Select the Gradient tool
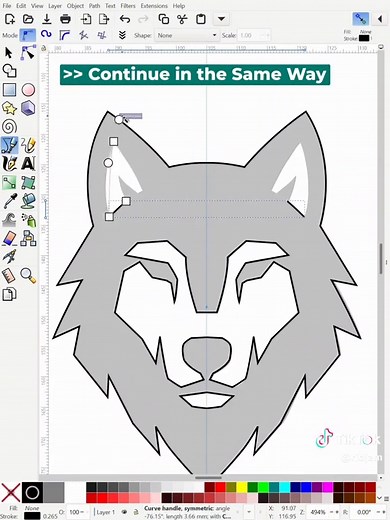 pyautogui.click(x=9, y=183)
